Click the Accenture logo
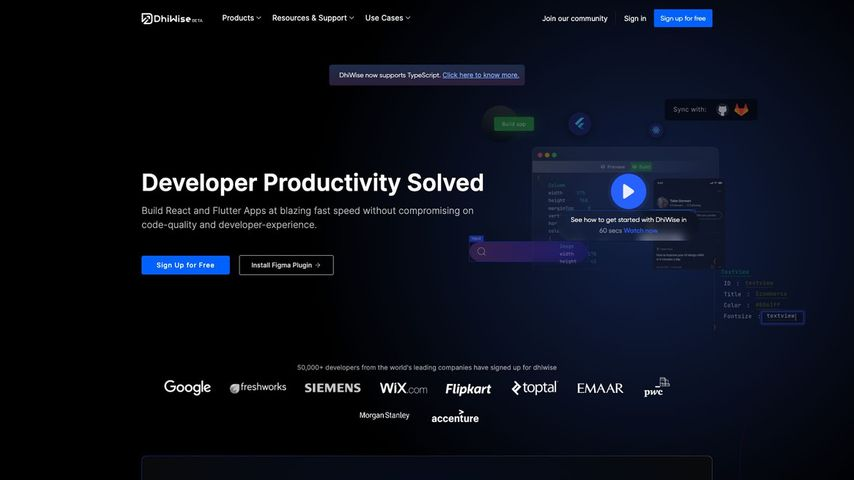 tap(455, 417)
